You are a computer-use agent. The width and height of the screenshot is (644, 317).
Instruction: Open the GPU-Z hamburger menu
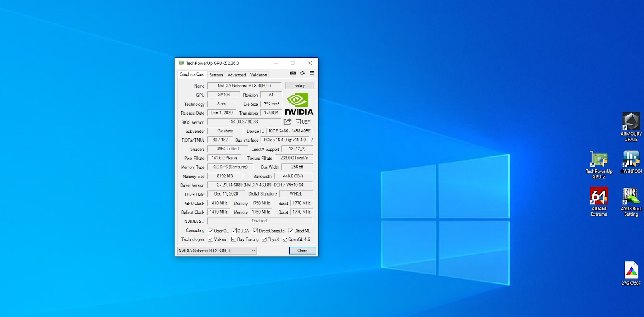(312, 73)
